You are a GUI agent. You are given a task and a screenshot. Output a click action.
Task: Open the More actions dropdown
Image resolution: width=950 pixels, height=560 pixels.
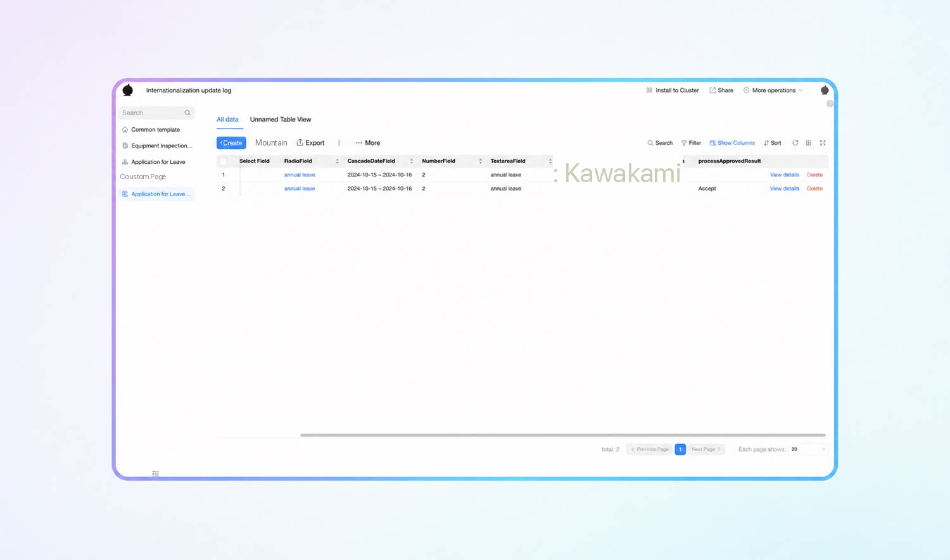coord(368,143)
